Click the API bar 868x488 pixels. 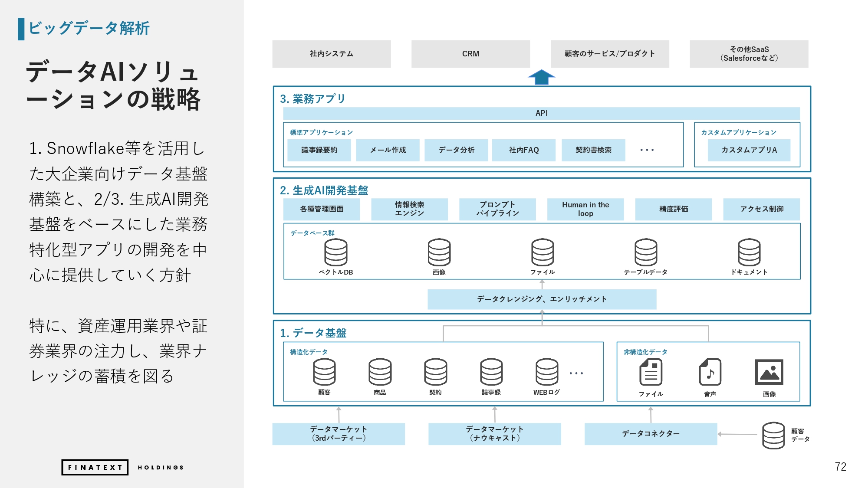click(x=542, y=113)
